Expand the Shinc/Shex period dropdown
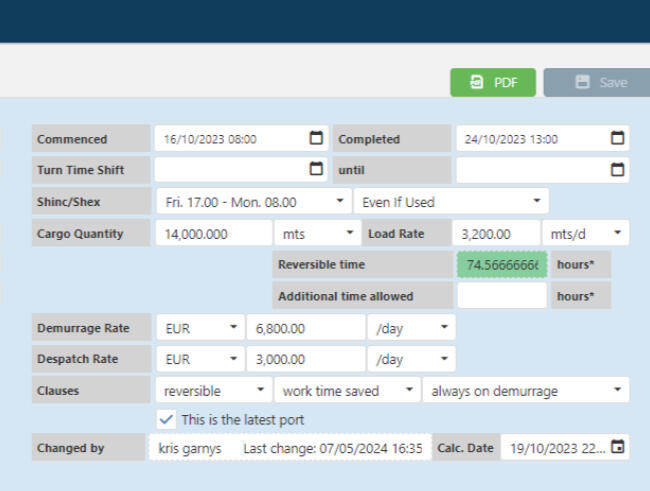Viewport: 650px width, 491px height. pyautogui.click(x=252, y=201)
